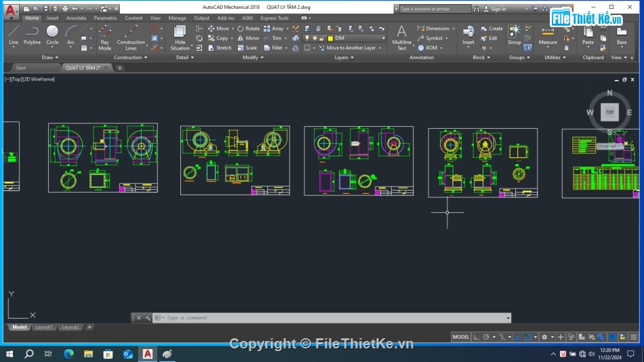This screenshot has width=644, height=362.
Task: Expand the Utilities panel
Action: [555, 58]
